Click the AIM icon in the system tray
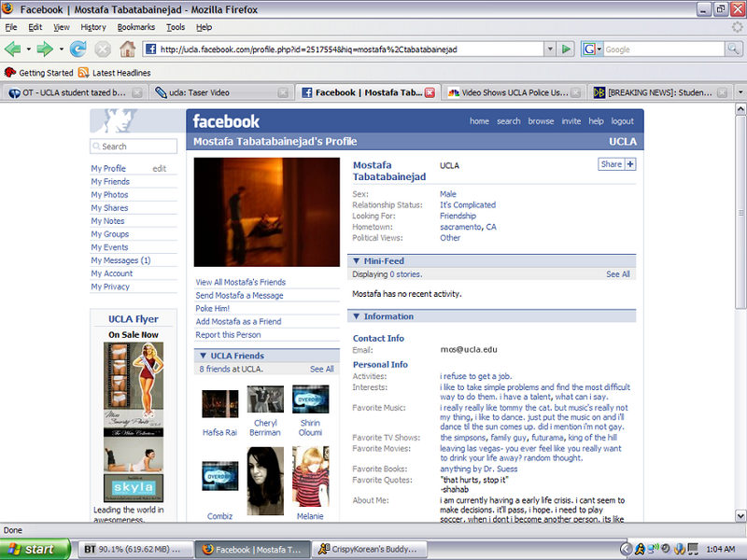Viewport: 747px width, 560px height. 640,549
